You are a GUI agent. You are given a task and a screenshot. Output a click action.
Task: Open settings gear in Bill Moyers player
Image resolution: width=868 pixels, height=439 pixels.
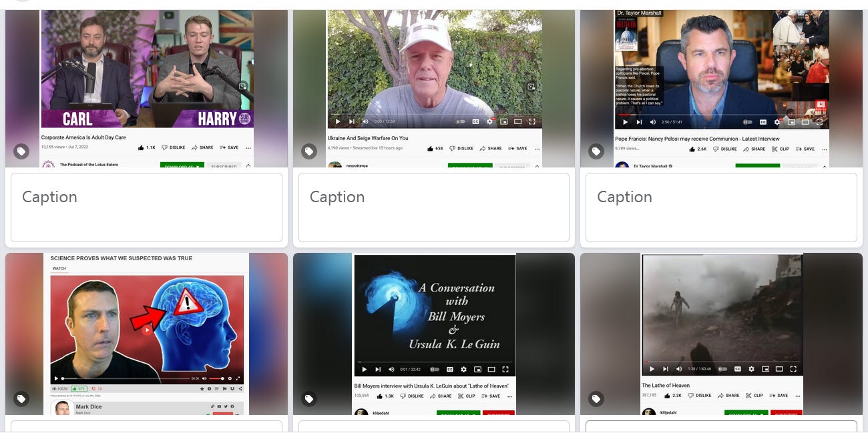463,369
